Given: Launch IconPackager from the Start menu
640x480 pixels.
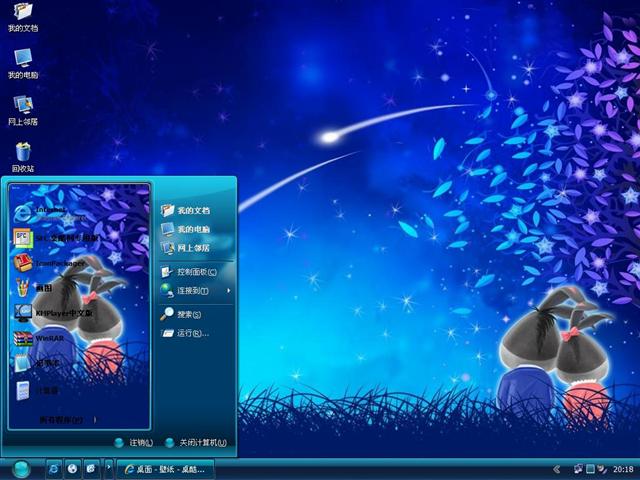Looking at the screenshot, I should click(x=50, y=263).
